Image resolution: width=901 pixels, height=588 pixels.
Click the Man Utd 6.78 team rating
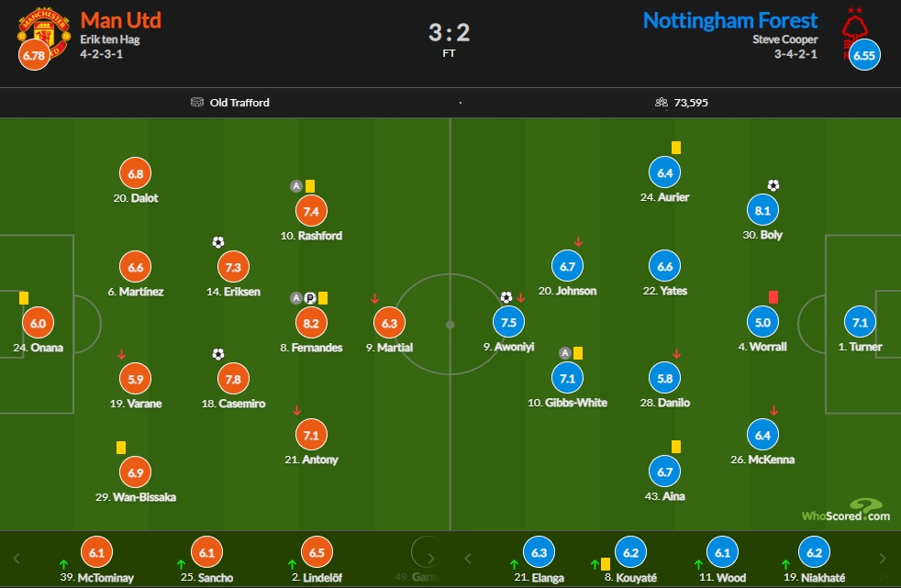tap(34, 55)
